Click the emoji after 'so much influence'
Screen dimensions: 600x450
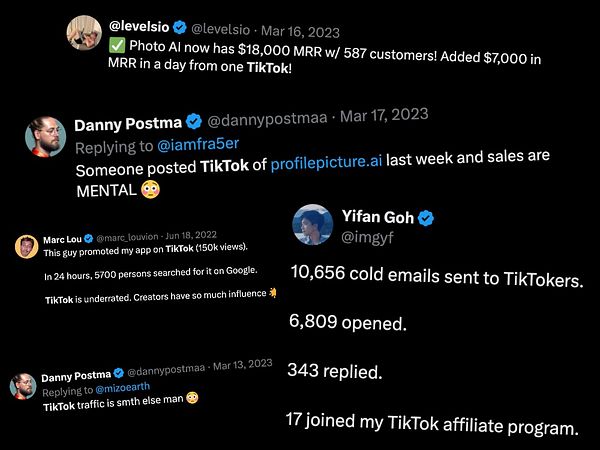coord(272,293)
